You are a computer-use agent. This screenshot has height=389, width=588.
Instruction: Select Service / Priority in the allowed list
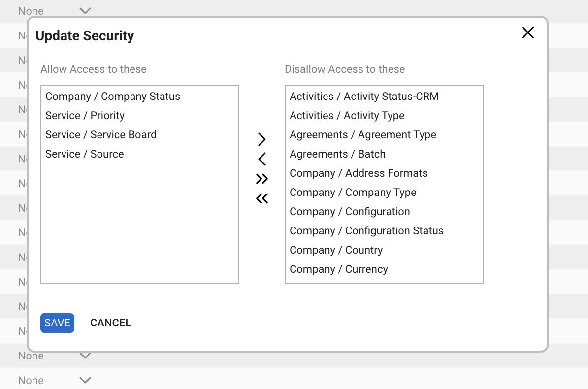[x=85, y=115]
